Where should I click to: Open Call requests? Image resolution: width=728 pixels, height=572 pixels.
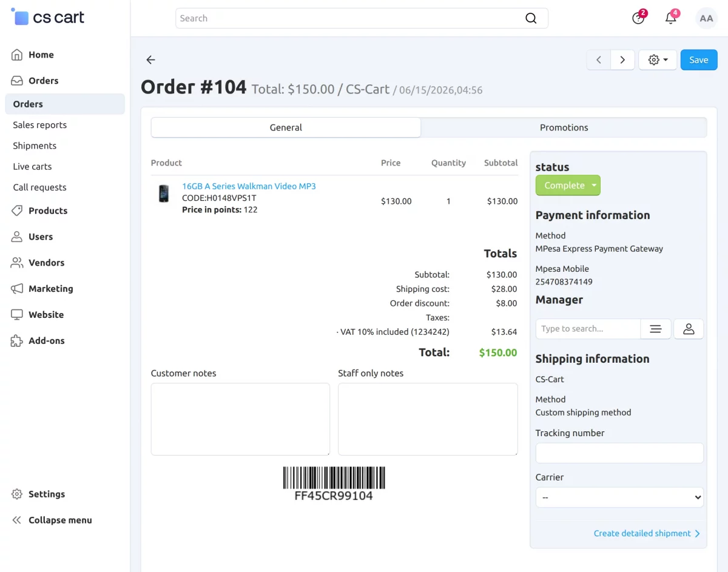(x=39, y=187)
